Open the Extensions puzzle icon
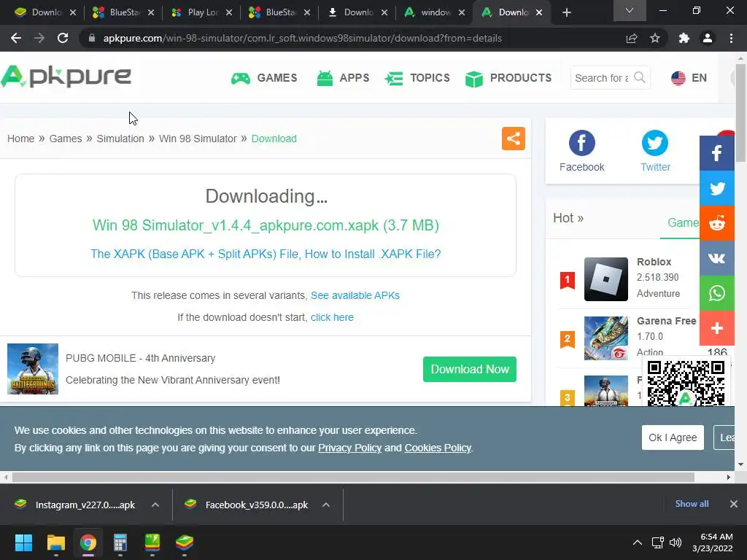This screenshot has width=747, height=560. (684, 38)
